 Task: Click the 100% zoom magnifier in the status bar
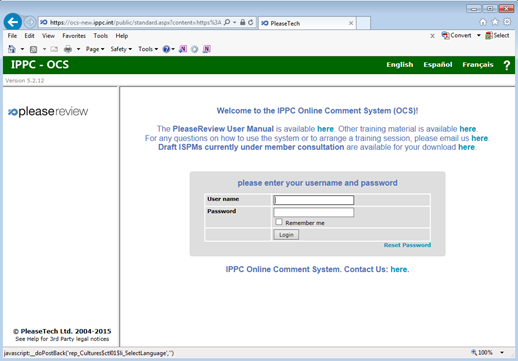pyautogui.click(x=474, y=352)
